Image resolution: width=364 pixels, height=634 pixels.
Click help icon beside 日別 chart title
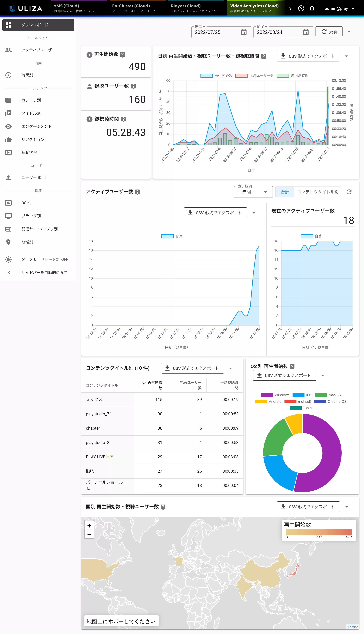click(263, 56)
